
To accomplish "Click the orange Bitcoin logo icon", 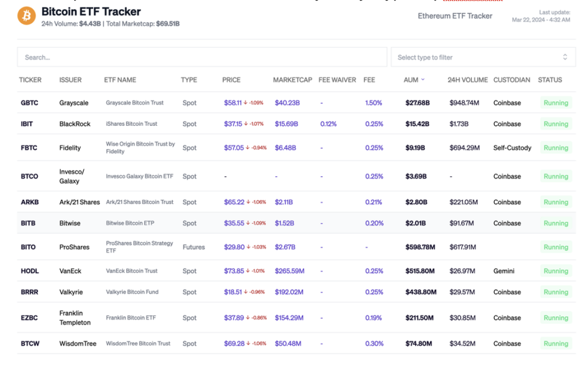I will tap(26, 15).
